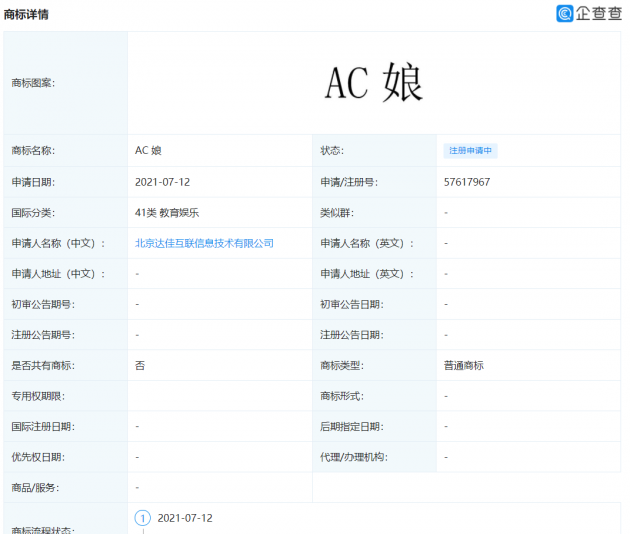Image resolution: width=630 pixels, height=534 pixels.
Task: Click the 国际注册日期 label
Action: pos(43,426)
